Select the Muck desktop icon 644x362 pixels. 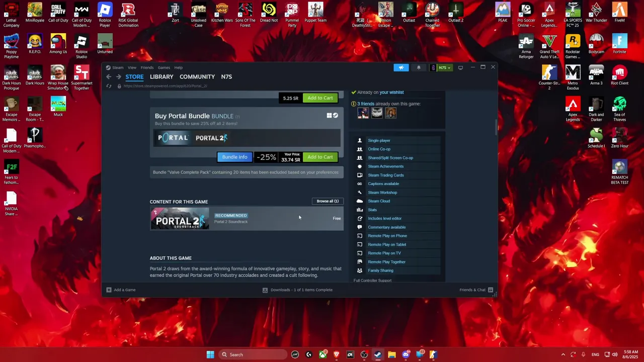[x=58, y=107]
